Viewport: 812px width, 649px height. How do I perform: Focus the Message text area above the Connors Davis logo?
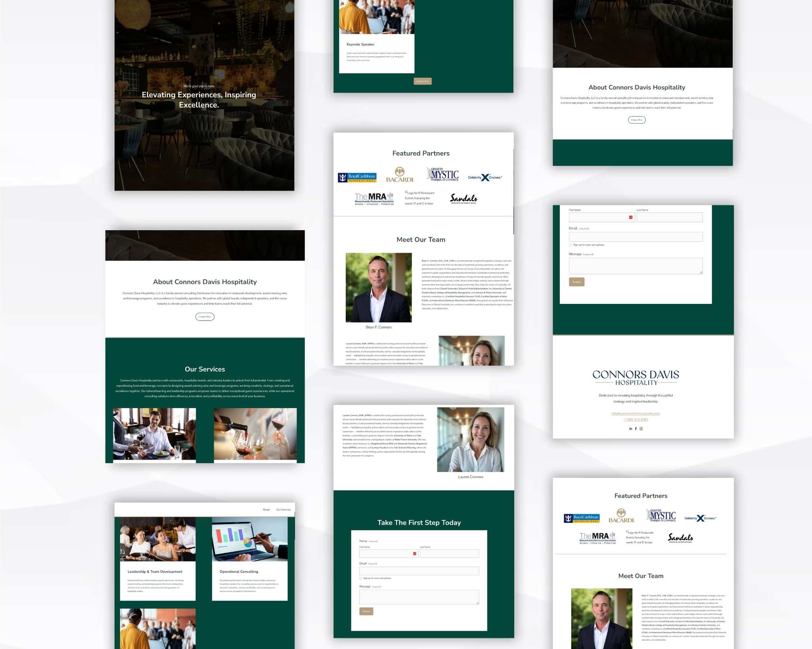(x=636, y=266)
